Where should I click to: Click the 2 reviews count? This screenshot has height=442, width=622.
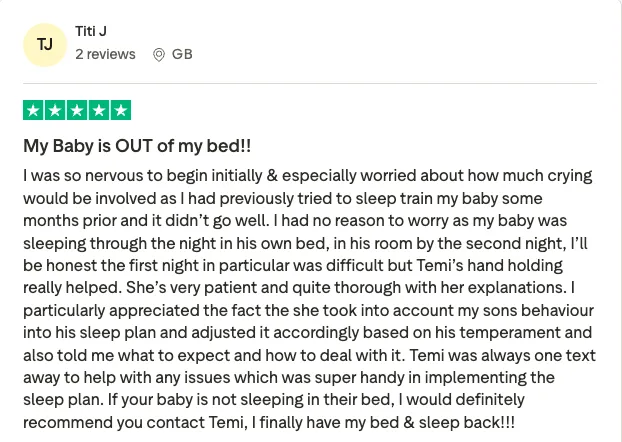(105, 54)
